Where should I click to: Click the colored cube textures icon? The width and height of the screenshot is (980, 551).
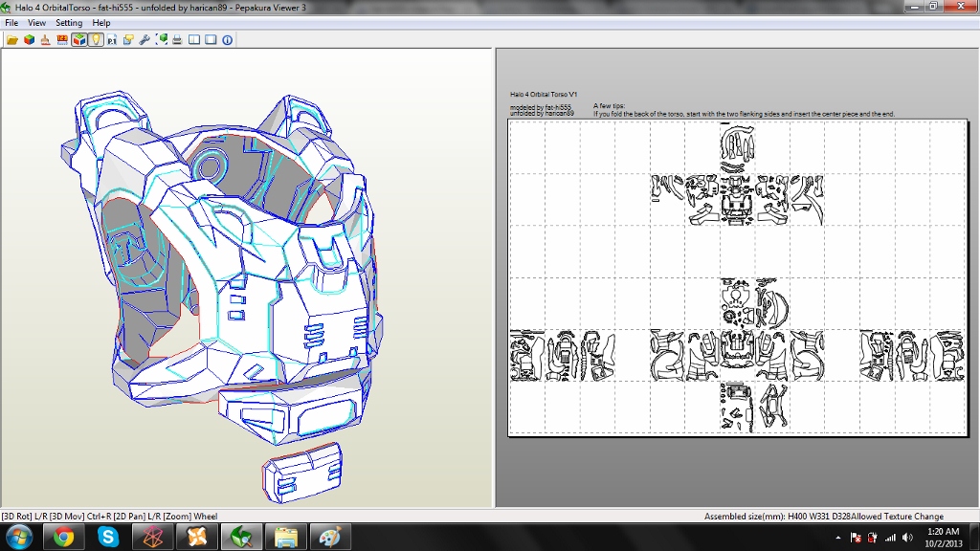coord(29,40)
